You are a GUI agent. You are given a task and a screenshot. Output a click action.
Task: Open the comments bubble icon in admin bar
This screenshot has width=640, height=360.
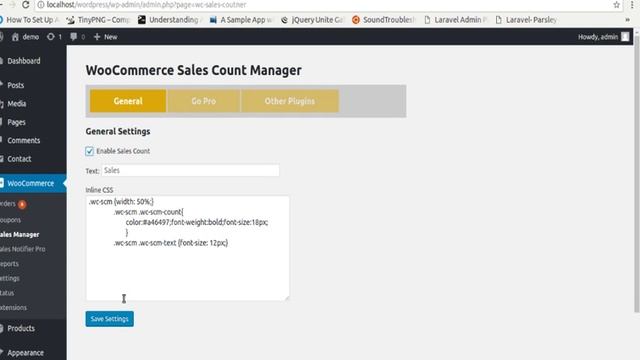[x=73, y=37]
